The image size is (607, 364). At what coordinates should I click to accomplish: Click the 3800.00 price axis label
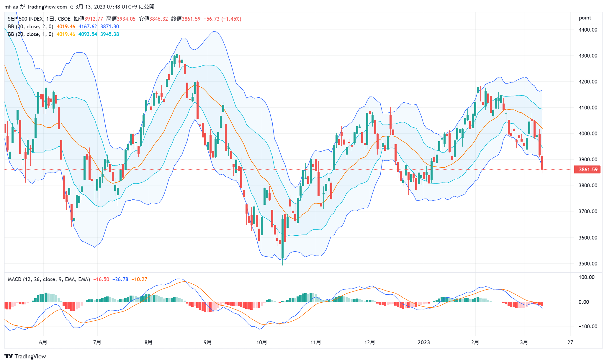588,186
